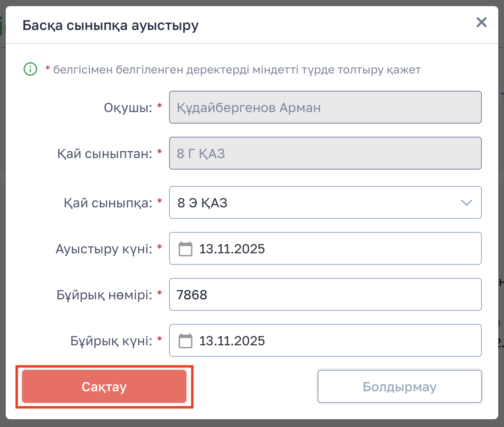Image resolution: width=504 pixels, height=427 pixels.
Task: Focus the Бұйрық нөмірі field containing 7868
Action: tap(325, 295)
